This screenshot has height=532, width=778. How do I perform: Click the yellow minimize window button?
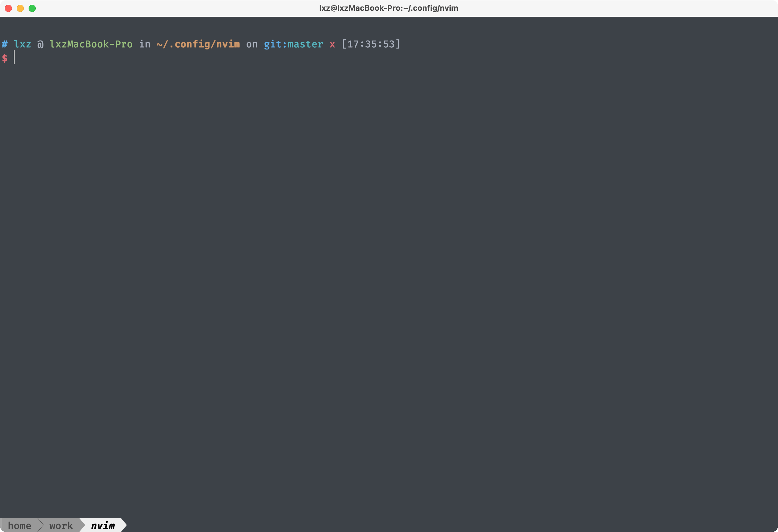pyautogui.click(x=21, y=8)
